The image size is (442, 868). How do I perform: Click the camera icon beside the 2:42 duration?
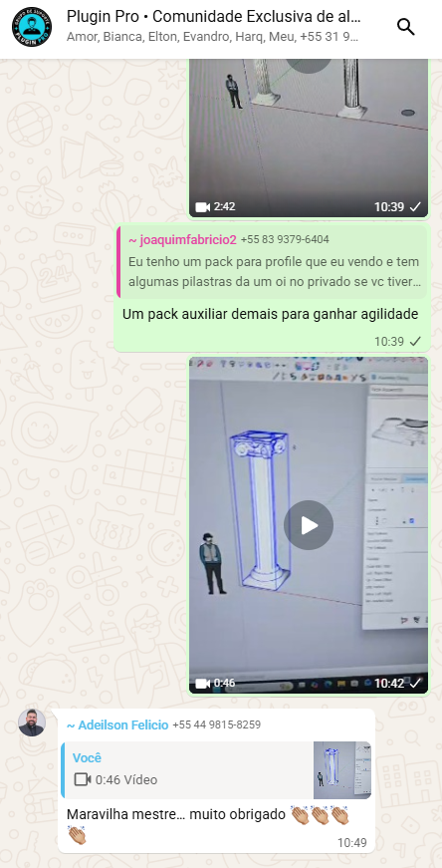coord(203,207)
